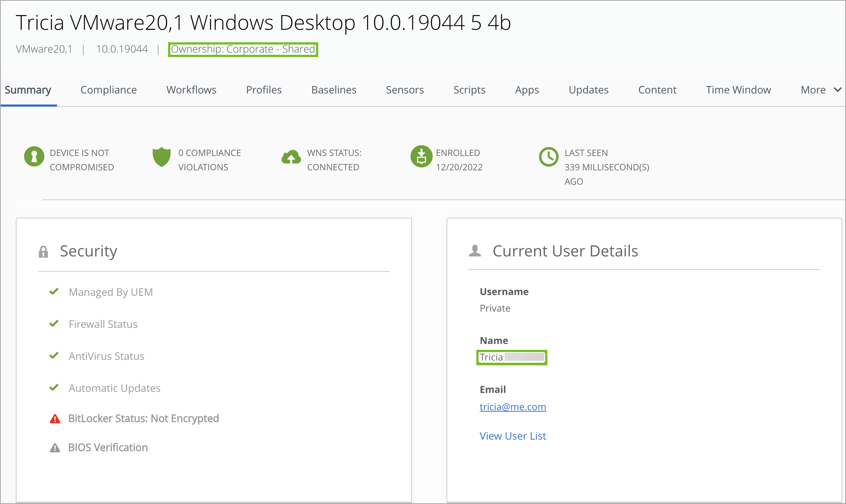Screen dimensions: 846x504
Task: Click the compliance violations shield icon
Action: click(x=161, y=157)
